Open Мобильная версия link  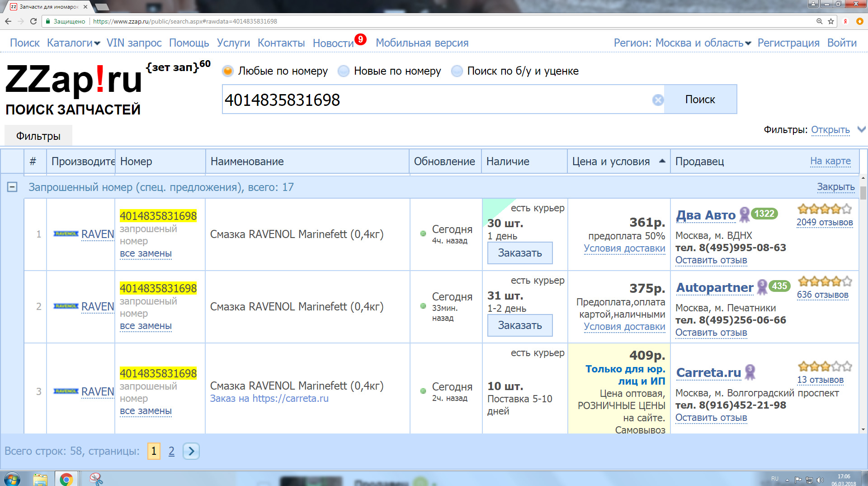[422, 43]
